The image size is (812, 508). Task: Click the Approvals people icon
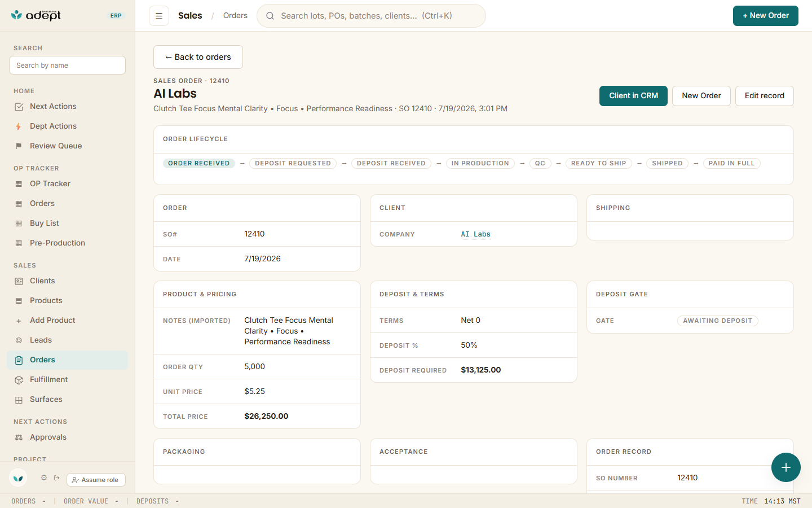click(19, 437)
